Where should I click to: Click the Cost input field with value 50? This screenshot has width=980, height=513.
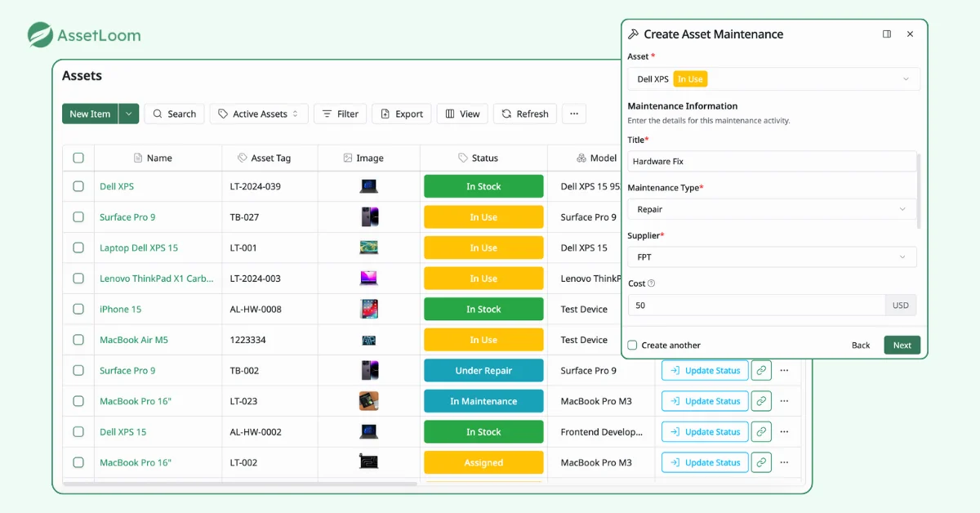tap(756, 306)
